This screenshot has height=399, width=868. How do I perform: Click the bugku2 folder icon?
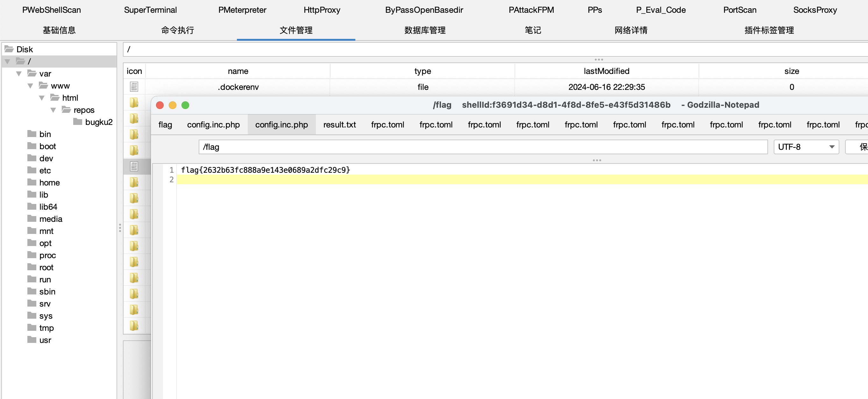coord(78,122)
